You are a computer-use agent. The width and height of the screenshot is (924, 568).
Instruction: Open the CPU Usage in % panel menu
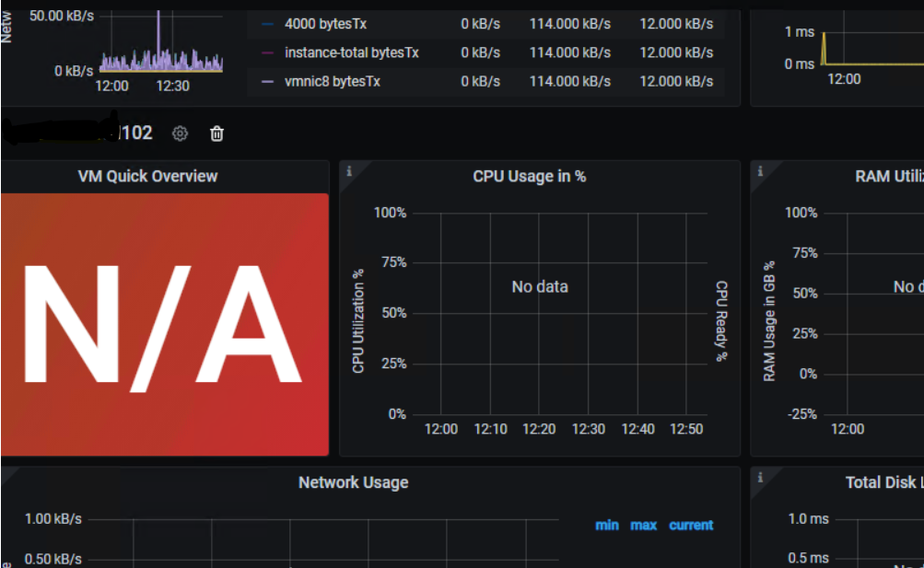529,177
